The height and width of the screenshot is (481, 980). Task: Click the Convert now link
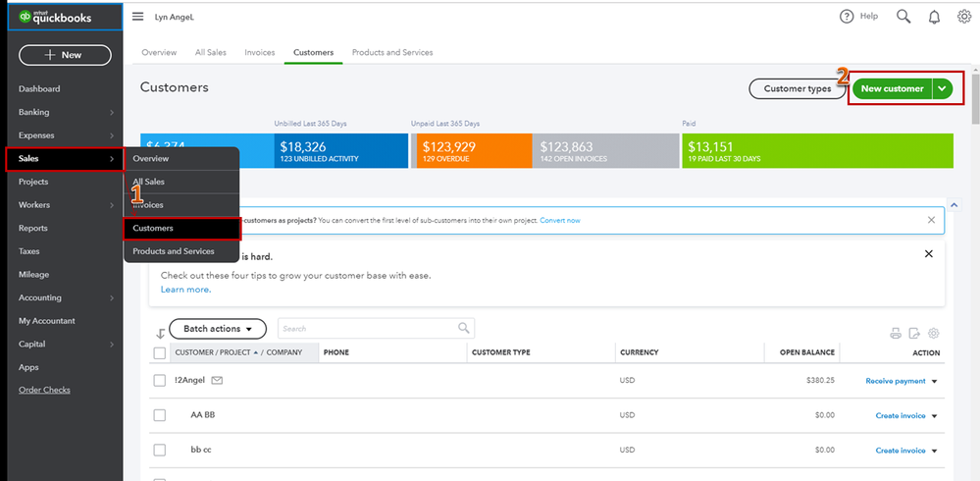click(x=559, y=220)
